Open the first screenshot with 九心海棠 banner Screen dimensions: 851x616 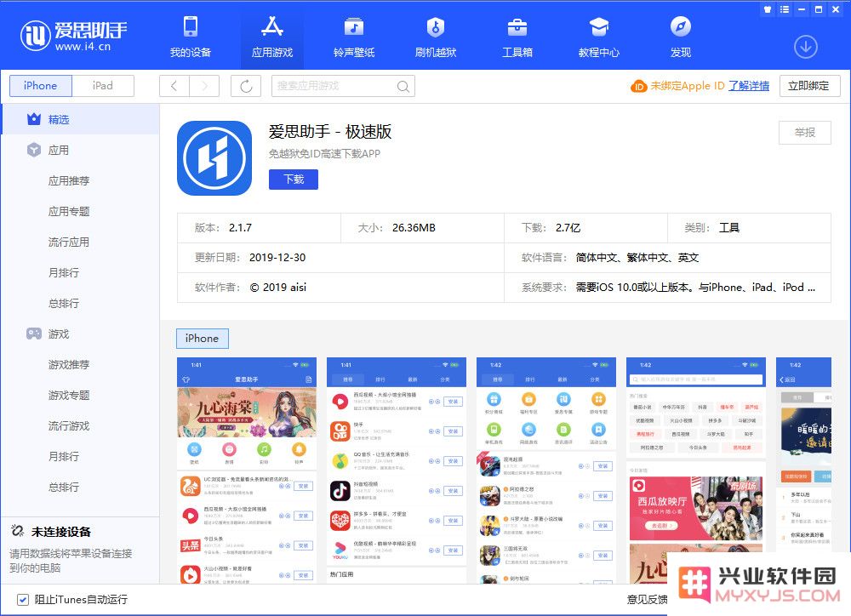pos(247,471)
